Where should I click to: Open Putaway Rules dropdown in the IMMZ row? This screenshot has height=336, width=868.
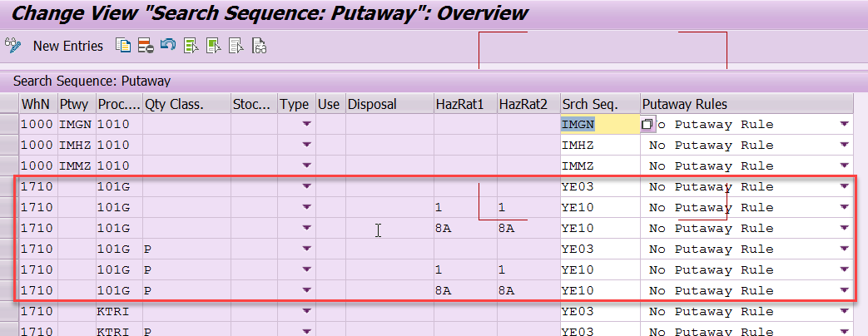click(844, 166)
